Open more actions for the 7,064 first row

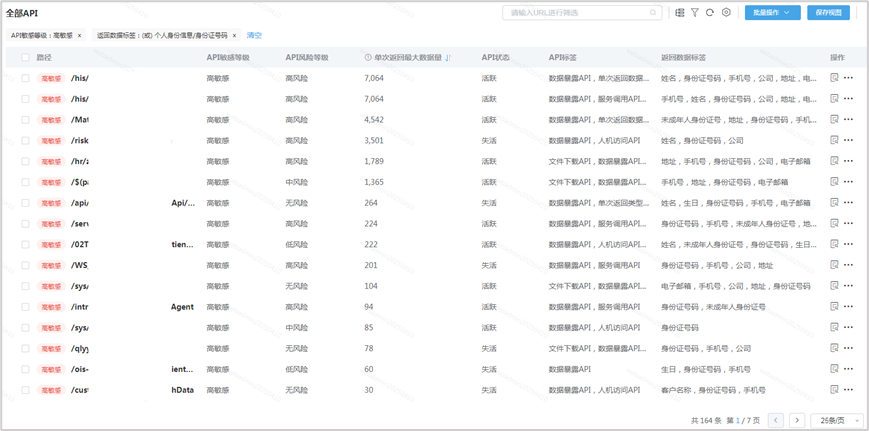(x=849, y=78)
